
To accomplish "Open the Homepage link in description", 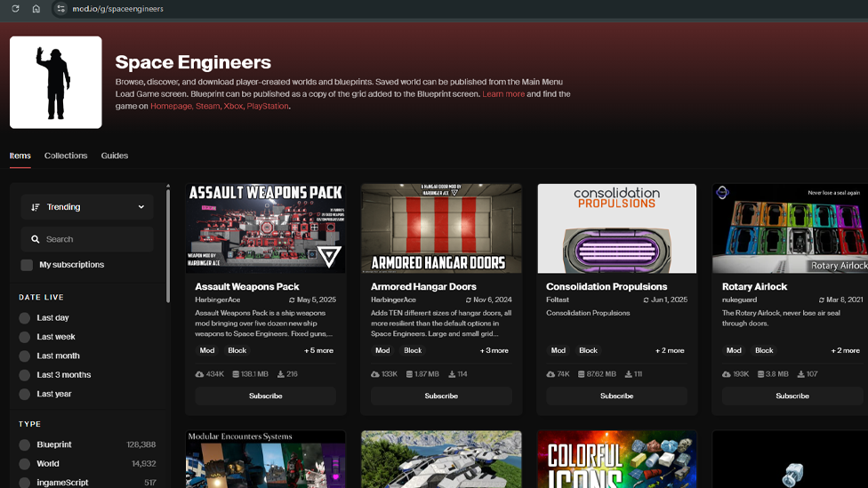I will 171,107.
